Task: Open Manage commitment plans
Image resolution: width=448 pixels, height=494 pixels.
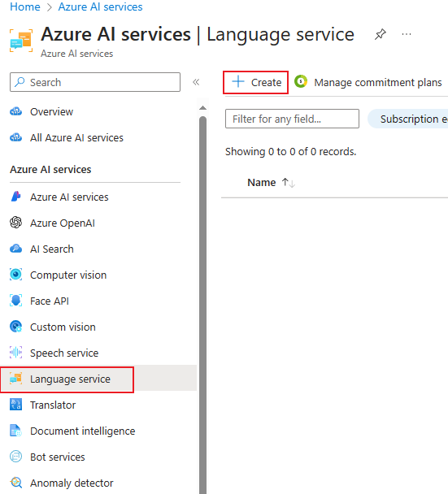Action: pos(368,82)
